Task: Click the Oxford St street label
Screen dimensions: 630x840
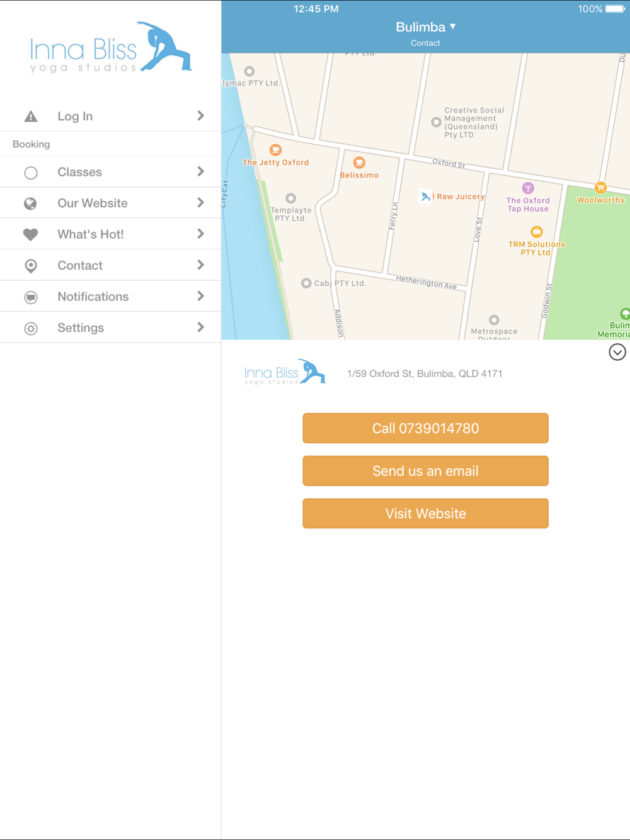Action: click(x=449, y=164)
